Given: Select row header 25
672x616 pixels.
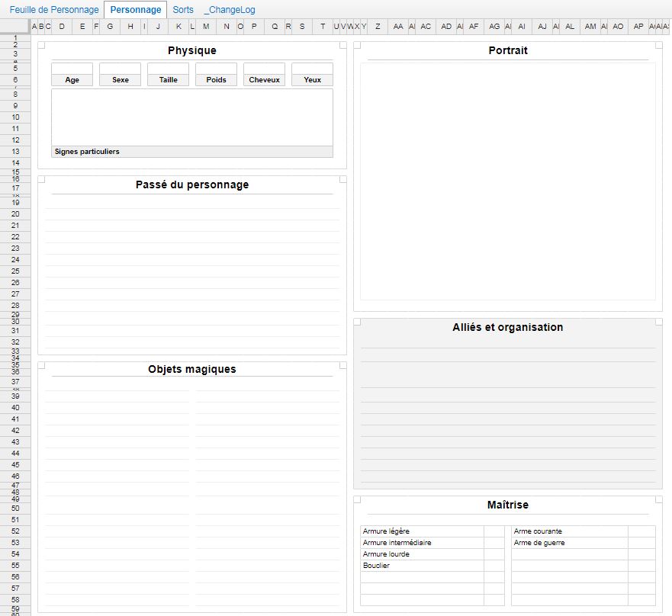Looking at the screenshot, I should coord(15,271).
